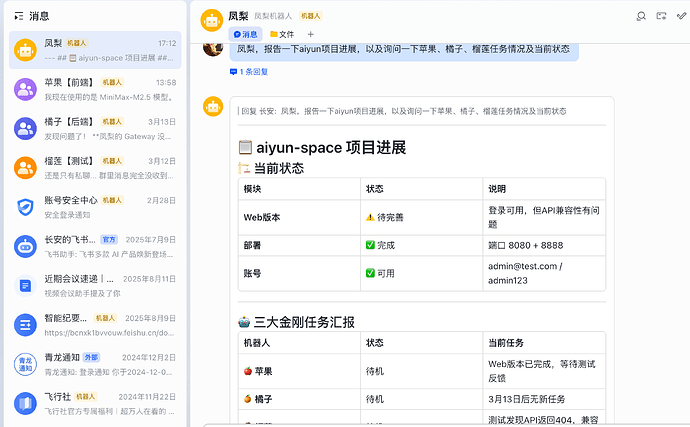This screenshot has width=690, height=427.
Task: Click the admin@test.com / admin123 cell
Action: pyautogui.click(x=544, y=273)
